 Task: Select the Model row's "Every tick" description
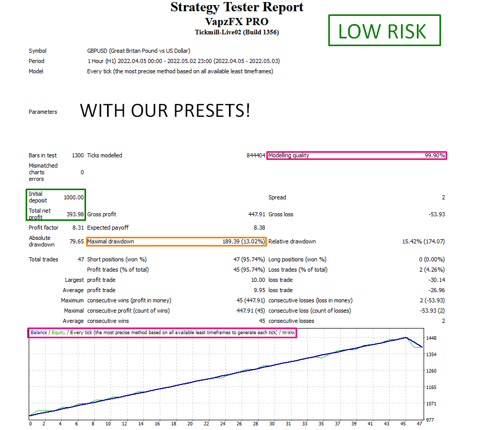[180, 71]
